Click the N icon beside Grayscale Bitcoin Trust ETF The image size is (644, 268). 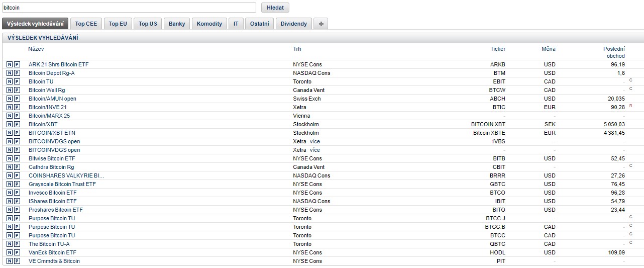point(9,184)
